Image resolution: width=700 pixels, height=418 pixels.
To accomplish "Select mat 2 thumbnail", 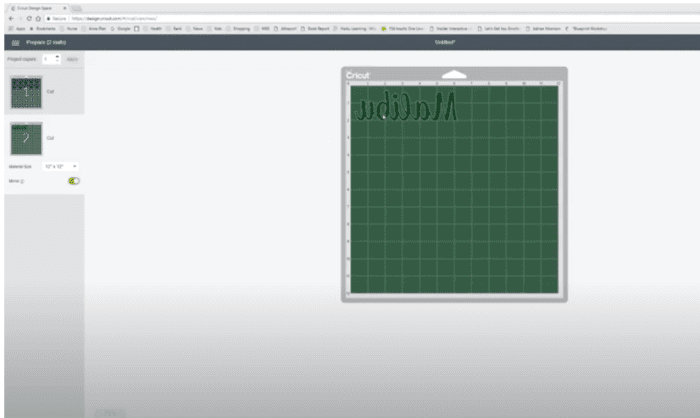I will 26,139.
